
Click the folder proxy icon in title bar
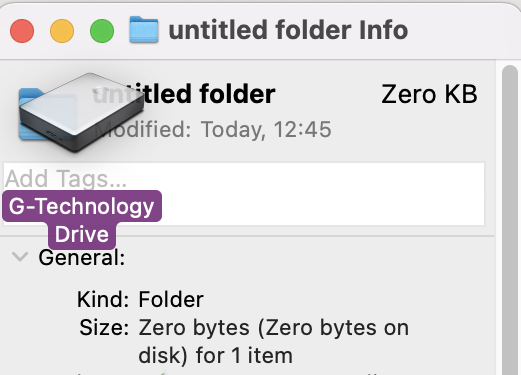[x=144, y=30]
